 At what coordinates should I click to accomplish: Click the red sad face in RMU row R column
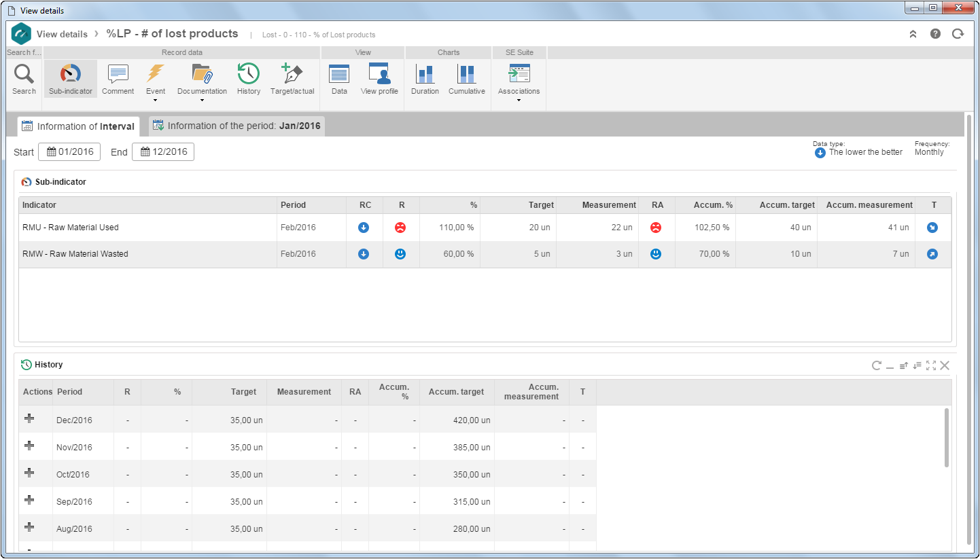click(400, 228)
